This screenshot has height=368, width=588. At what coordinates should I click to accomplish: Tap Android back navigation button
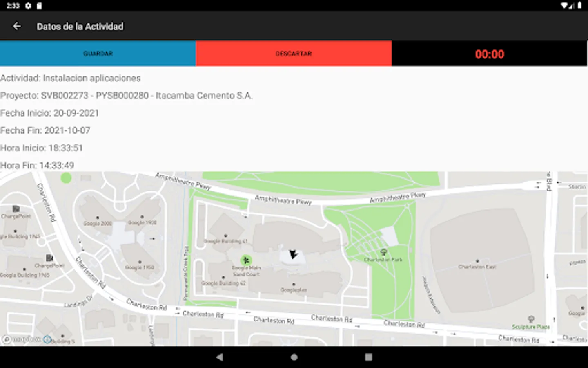(220, 357)
